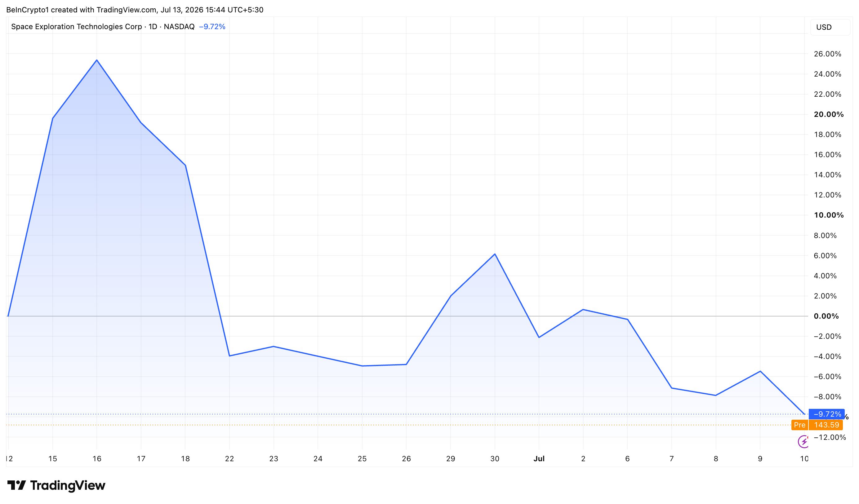The image size is (859, 504).
Task: Click the date label 16 on time axis
Action: point(97,459)
